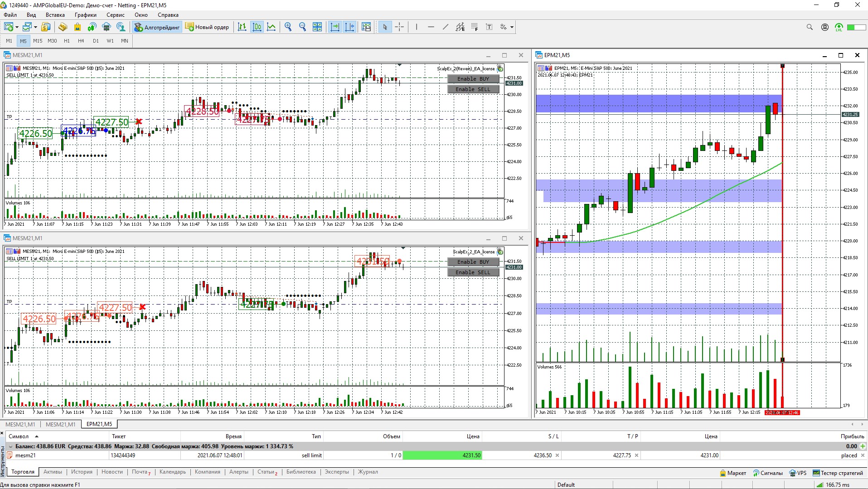Switch timeframe to H4
Screen dimensions: 868x489
[x=81, y=41]
